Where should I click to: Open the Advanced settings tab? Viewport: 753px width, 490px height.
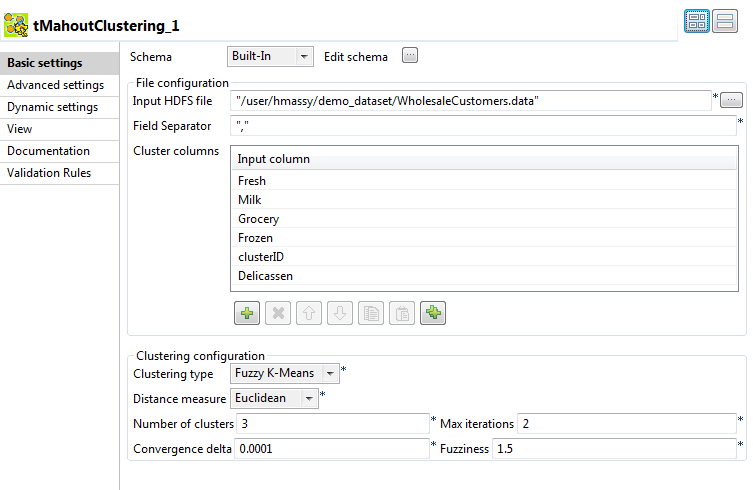click(60, 85)
